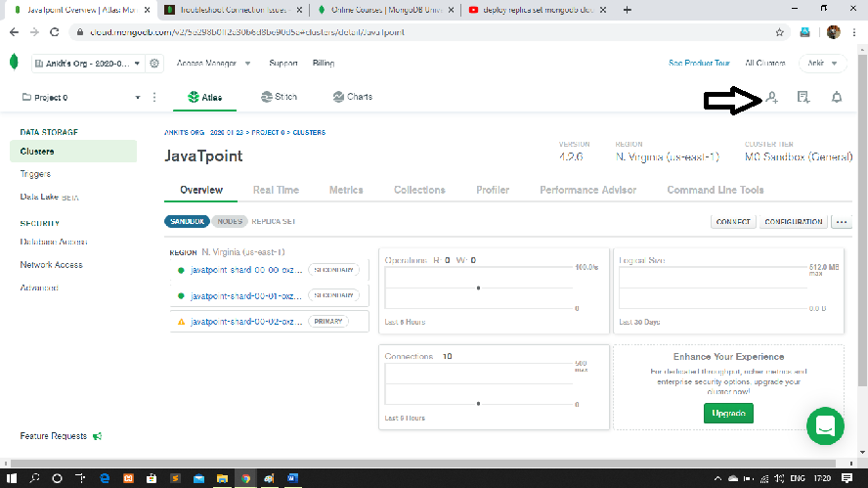Open Windows Start menu

click(x=11, y=478)
